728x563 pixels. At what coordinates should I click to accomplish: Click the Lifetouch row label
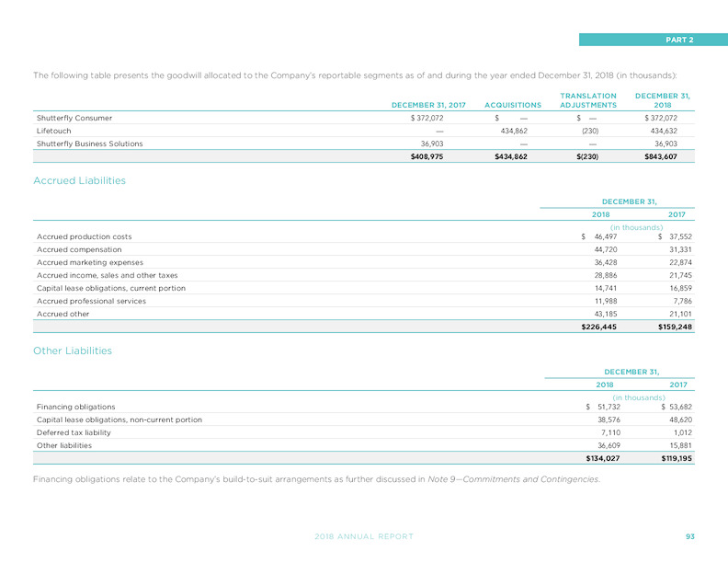[x=54, y=131]
